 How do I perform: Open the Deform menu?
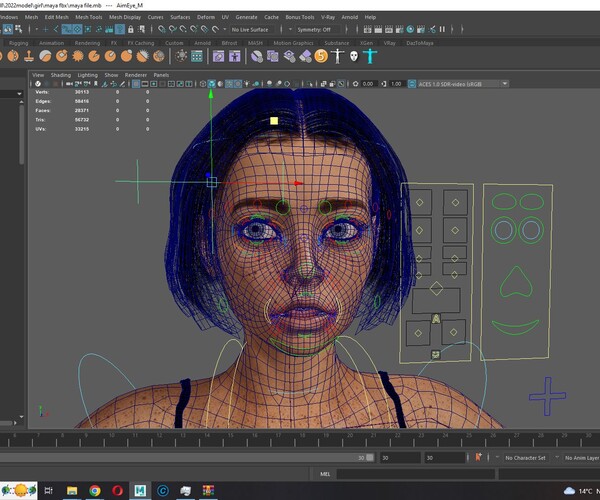(206, 17)
